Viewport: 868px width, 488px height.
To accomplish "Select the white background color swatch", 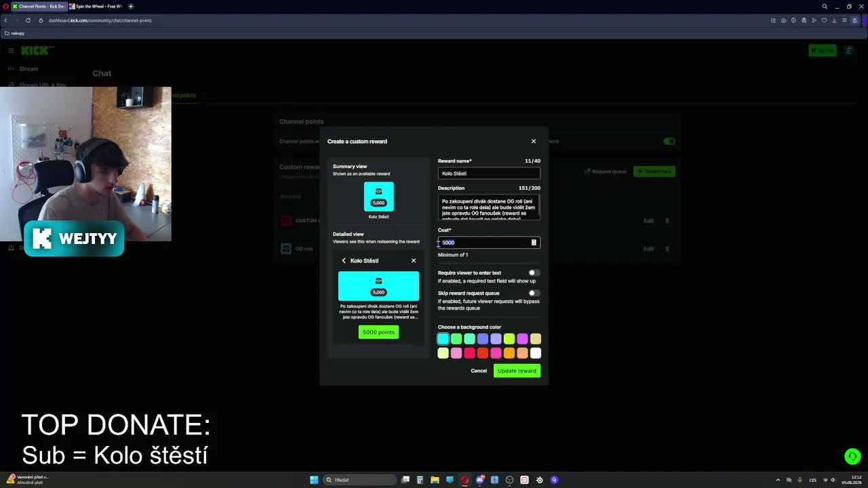I will pos(536,353).
